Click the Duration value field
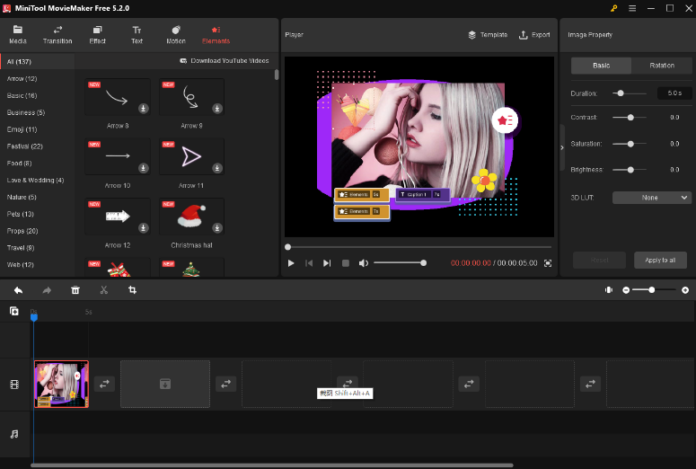 click(674, 93)
